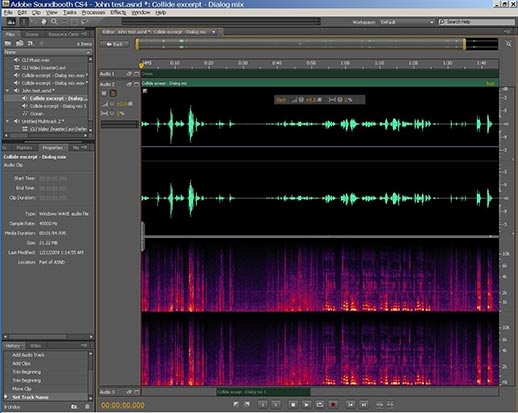518x413 pixels.
Task: Switch to the Markers tab
Action: click(24, 148)
